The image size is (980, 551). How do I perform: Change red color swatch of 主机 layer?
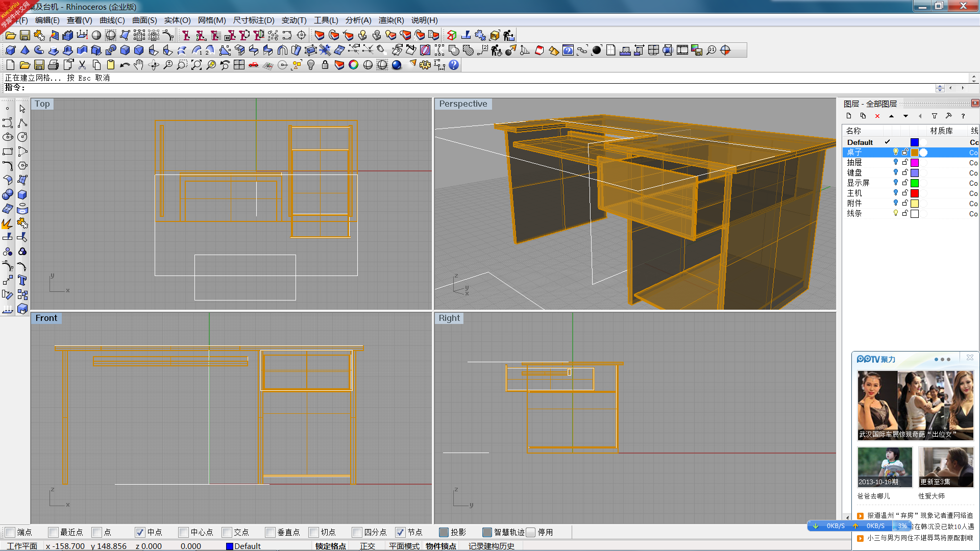coord(915,193)
